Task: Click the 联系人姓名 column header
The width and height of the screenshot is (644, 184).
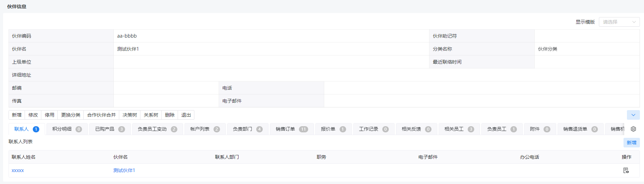Action: pos(24,157)
